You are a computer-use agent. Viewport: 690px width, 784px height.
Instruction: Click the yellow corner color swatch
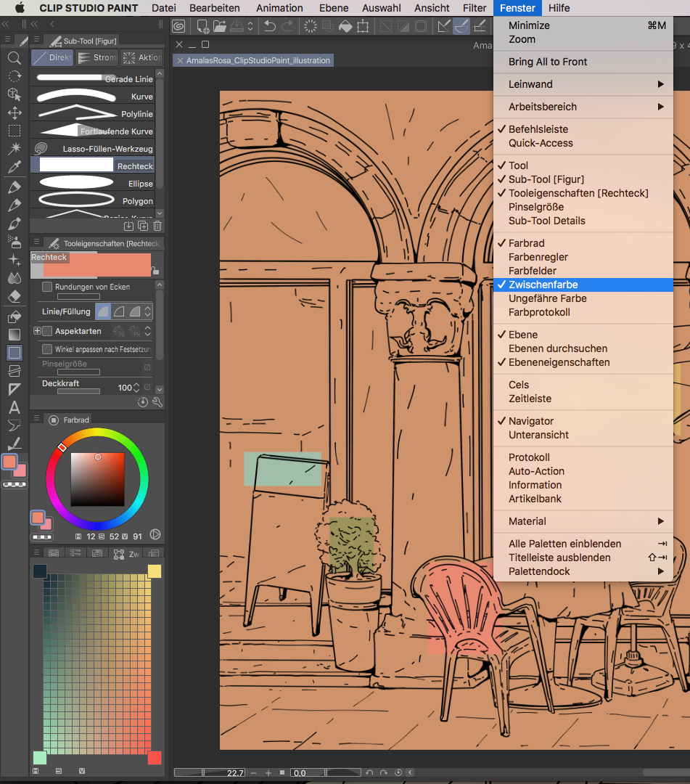point(155,571)
